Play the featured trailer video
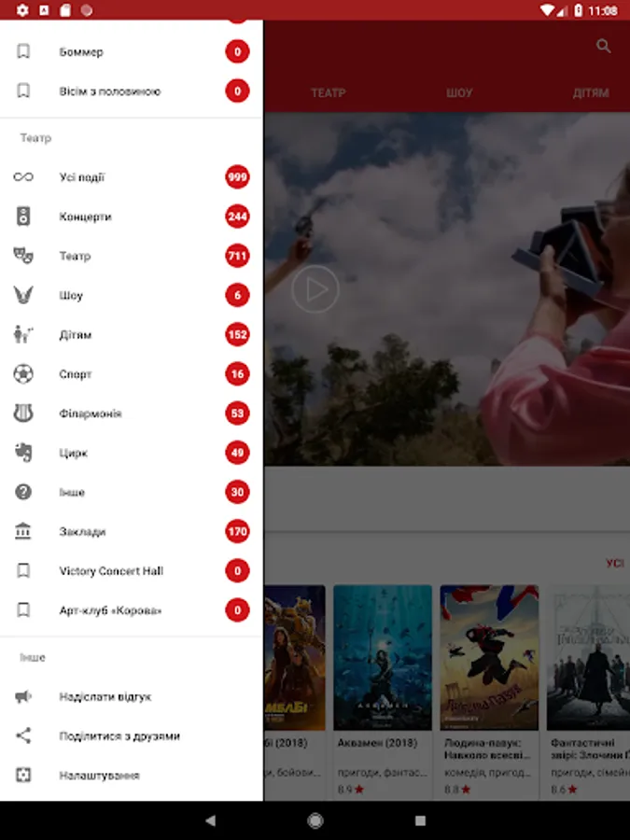This screenshot has height=840, width=630. (x=315, y=289)
